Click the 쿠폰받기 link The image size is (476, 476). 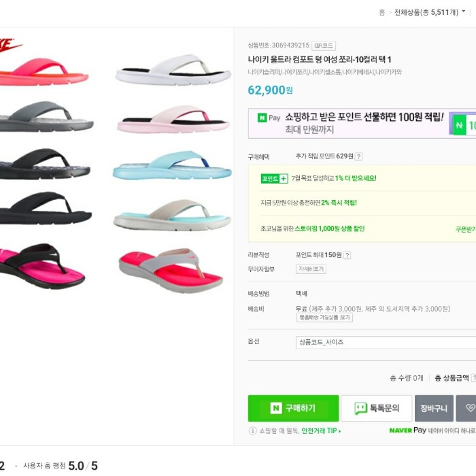(465, 229)
